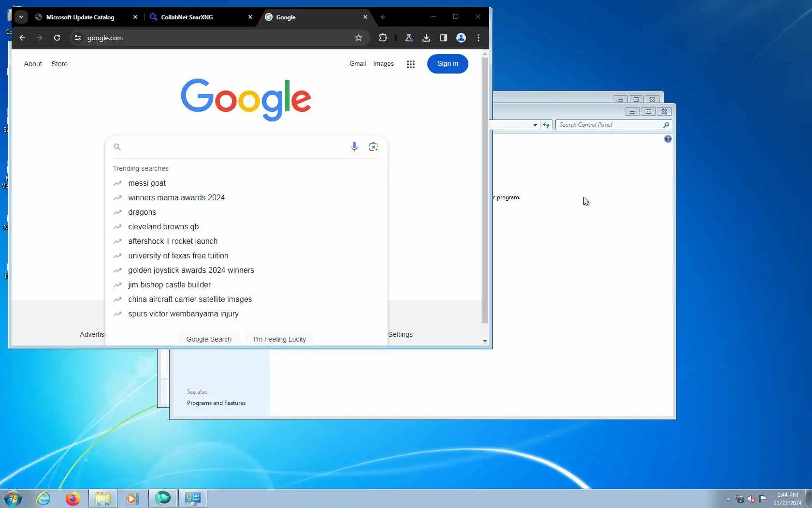Select the Google tab
This screenshot has width=812, height=508.
[x=286, y=17]
